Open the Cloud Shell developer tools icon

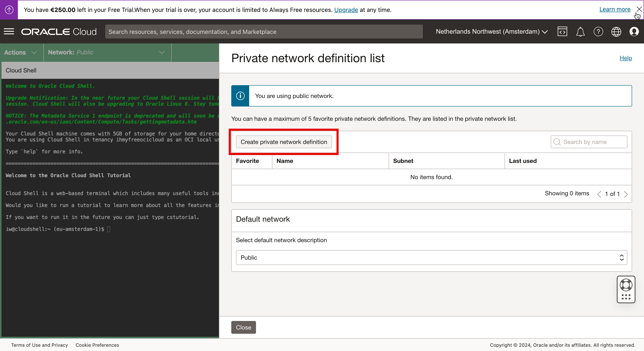562,32
